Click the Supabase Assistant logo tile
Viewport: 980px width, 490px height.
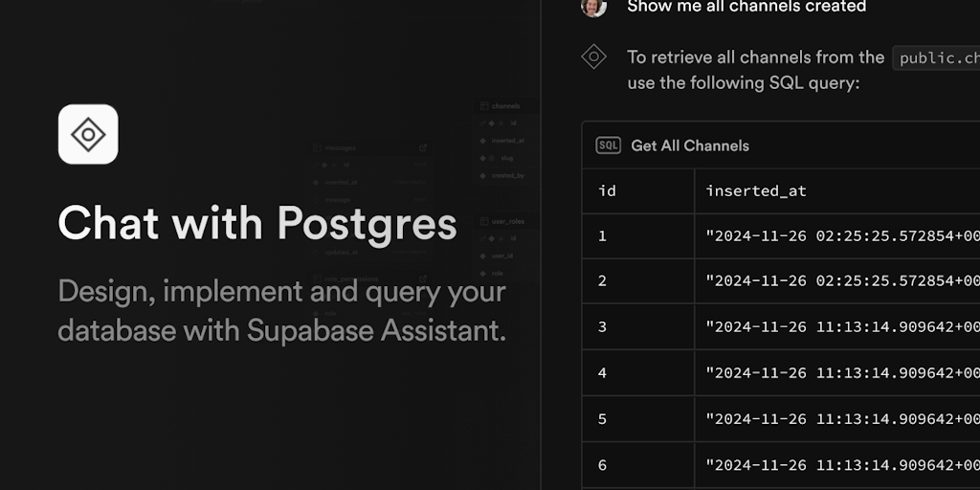click(x=88, y=134)
